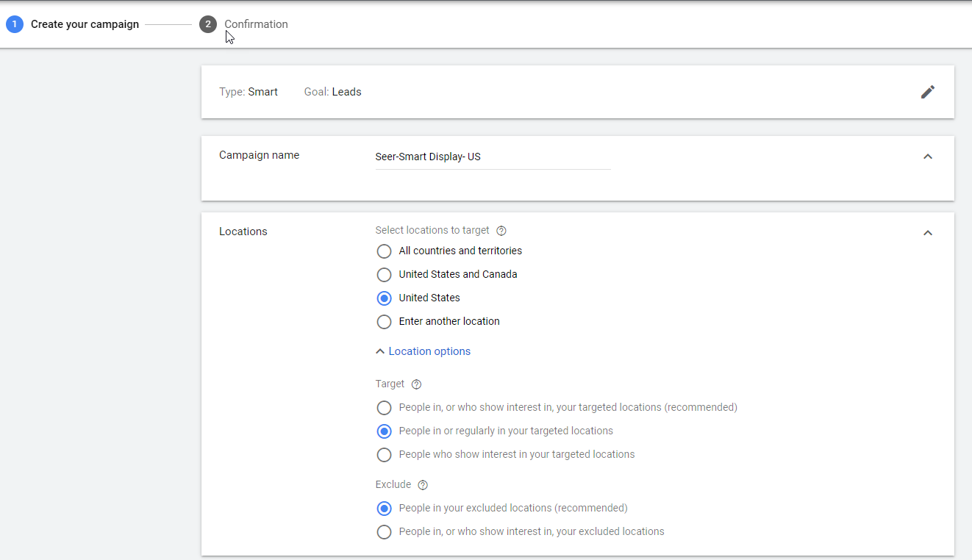Go to Confirmation step label
972x560 pixels.
point(256,24)
